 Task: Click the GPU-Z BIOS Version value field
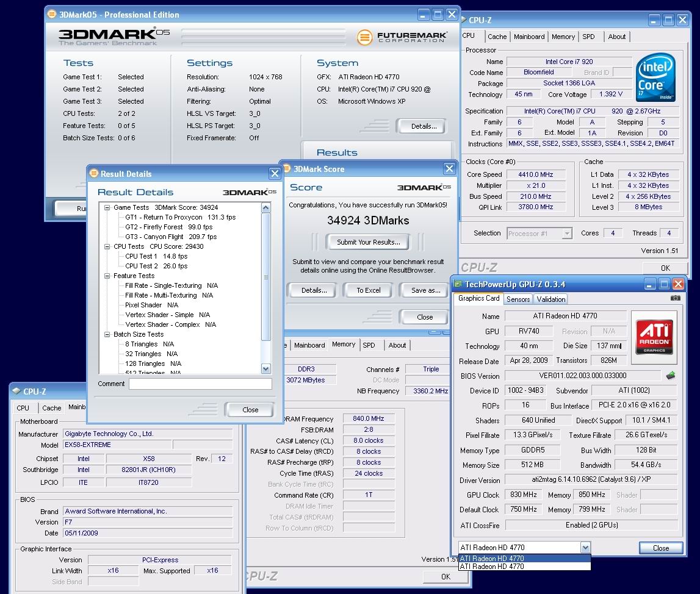tap(583, 376)
